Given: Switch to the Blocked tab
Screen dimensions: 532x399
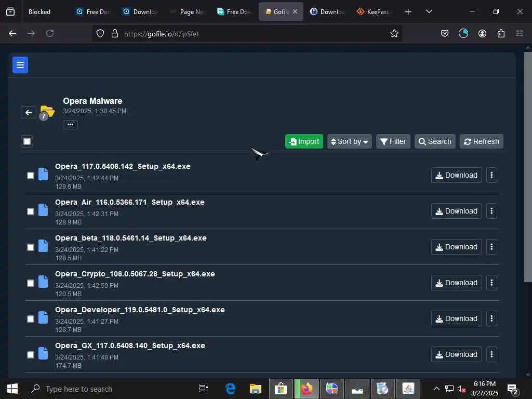Looking at the screenshot, I should point(39,12).
